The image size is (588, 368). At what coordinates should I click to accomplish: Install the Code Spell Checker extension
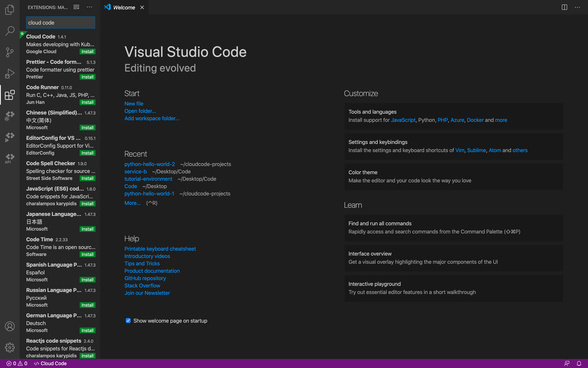pyautogui.click(x=87, y=178)
